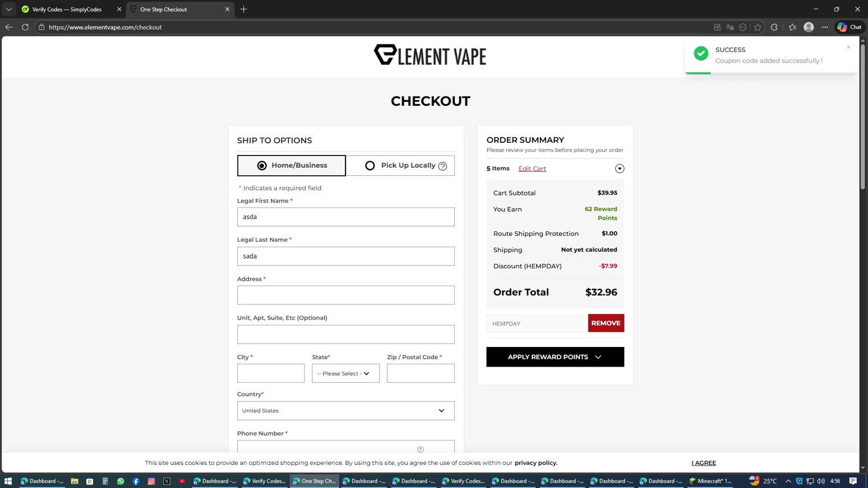Screen dimensions: 868x488
Task: Open the split screen / app grid icon in address bar
Action: (x=718, y=27)
